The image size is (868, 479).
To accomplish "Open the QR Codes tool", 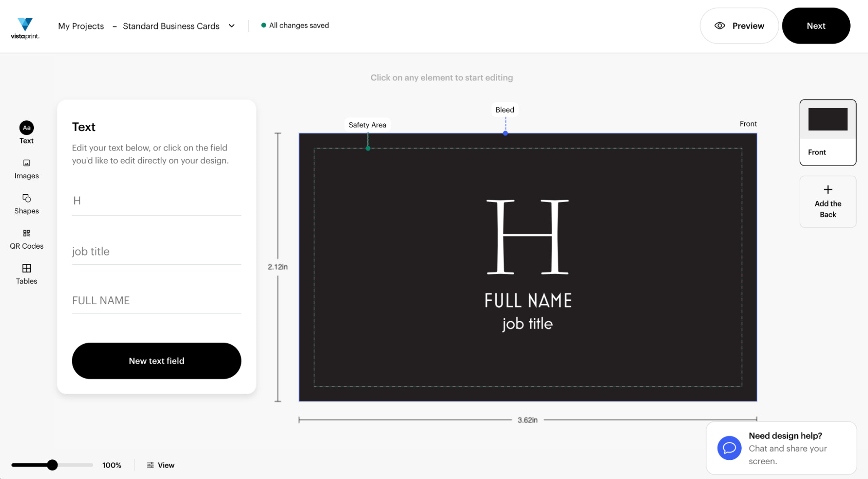I will pyautogui.click(x=26, y=239).
